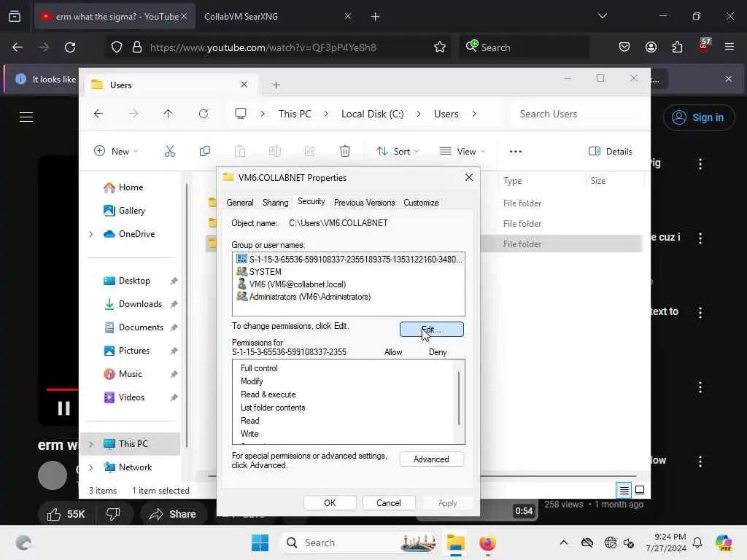Open the Firefox extensions icon
747x560 pixels.
pos(677,47)
